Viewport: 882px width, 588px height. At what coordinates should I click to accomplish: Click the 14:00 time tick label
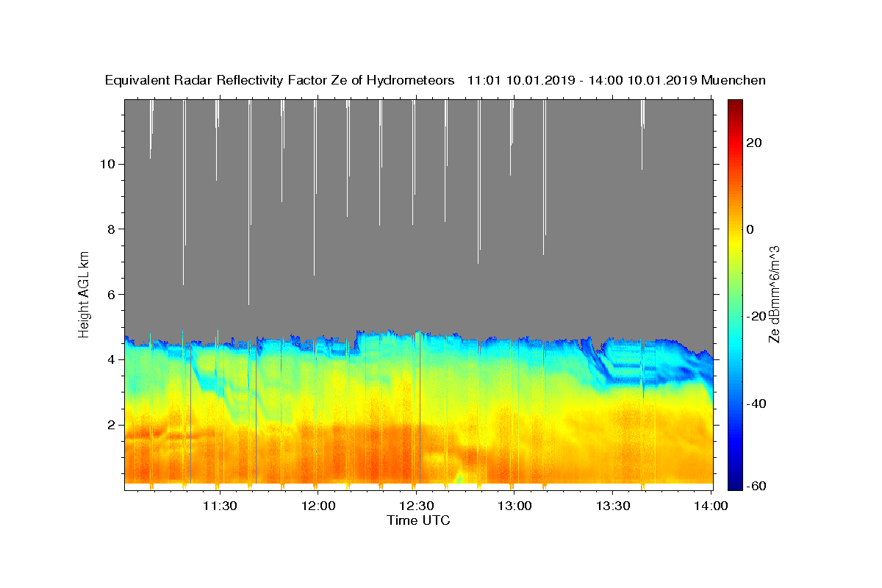pyautogui.click(x=711, y=506)
